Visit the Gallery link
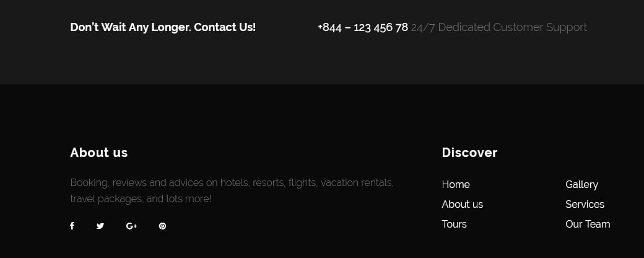 tap(581, 185)
